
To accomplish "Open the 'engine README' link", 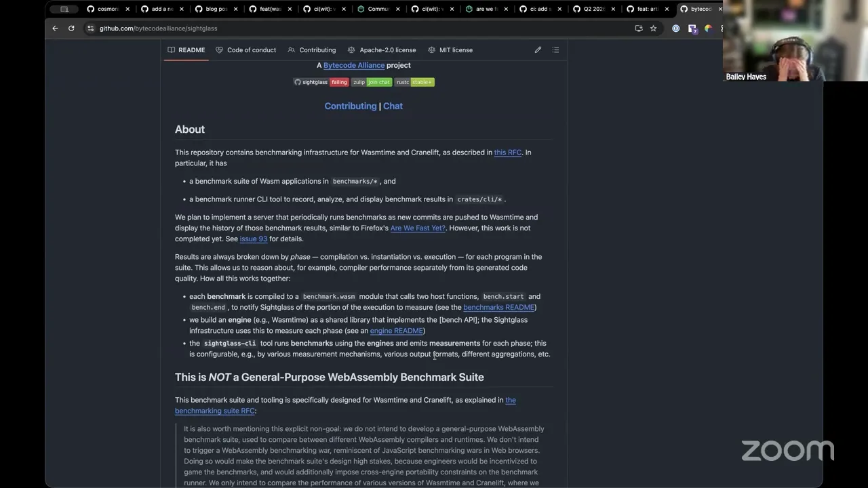I will click(396, 331).
